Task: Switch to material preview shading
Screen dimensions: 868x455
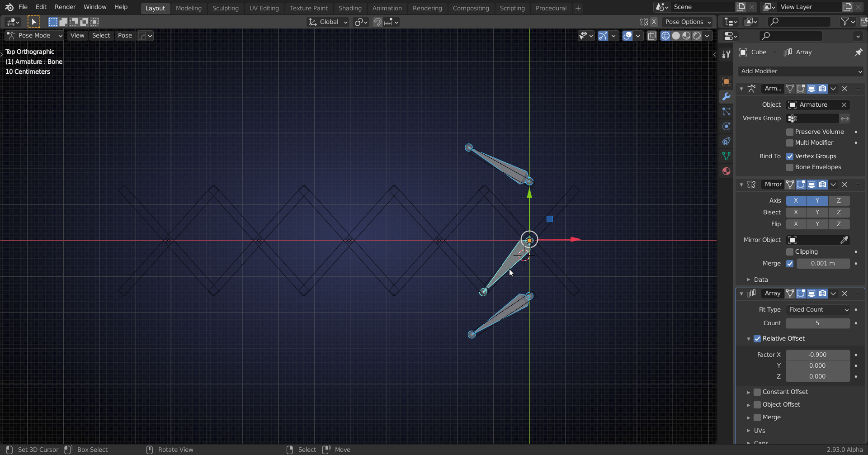Action: tap(686, 36)
